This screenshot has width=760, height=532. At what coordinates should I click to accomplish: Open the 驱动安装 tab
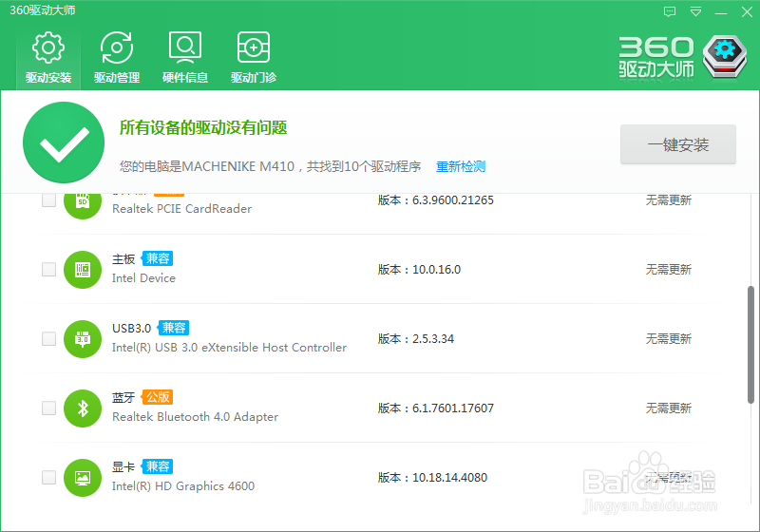tap(48, 58)
